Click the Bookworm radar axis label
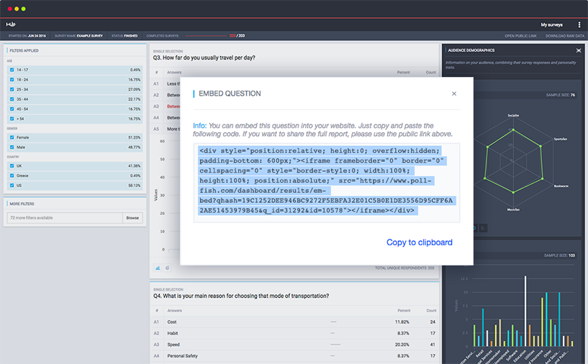 coord(561,186)
